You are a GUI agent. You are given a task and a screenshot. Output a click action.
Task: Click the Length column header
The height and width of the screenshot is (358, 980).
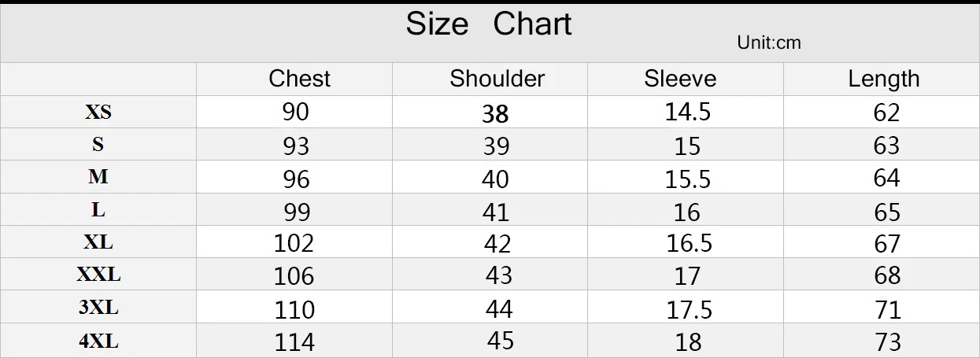884,79
